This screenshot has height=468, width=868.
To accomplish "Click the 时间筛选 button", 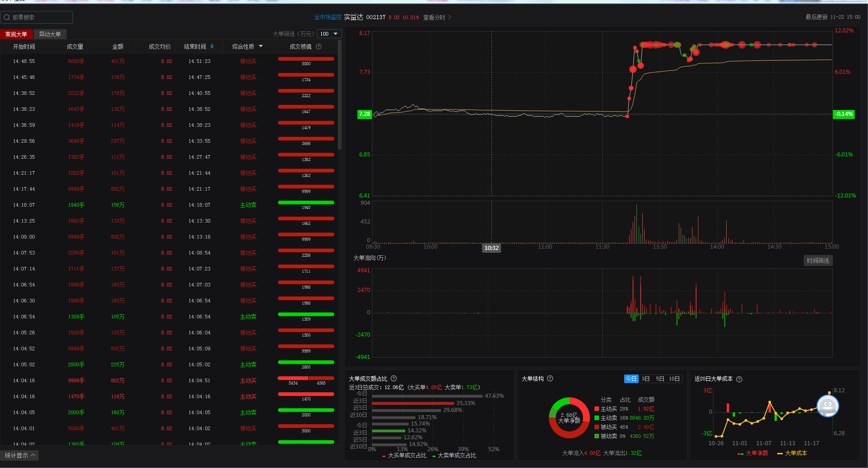I will point(818,260).
